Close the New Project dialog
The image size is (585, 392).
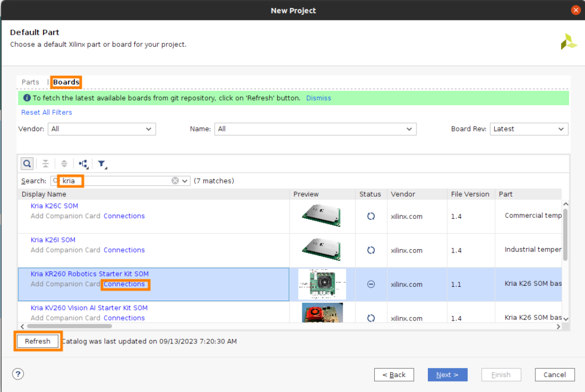576,10
